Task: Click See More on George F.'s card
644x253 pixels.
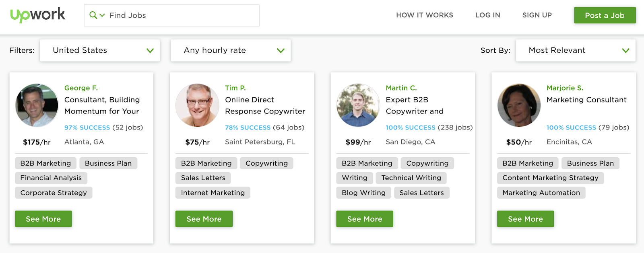Action: tap(43, 219)
